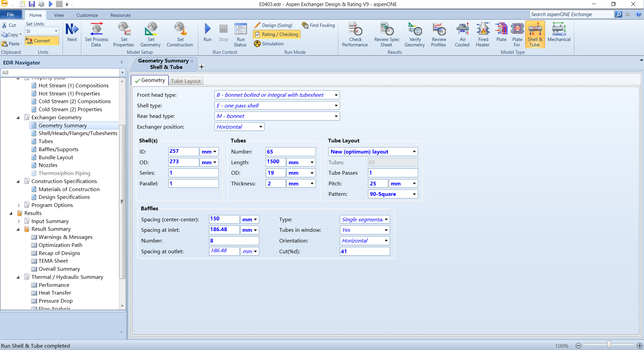Viewport: 644px width, 350px height.
Task: Open the Help question mark icon
Action: [639, 14]
